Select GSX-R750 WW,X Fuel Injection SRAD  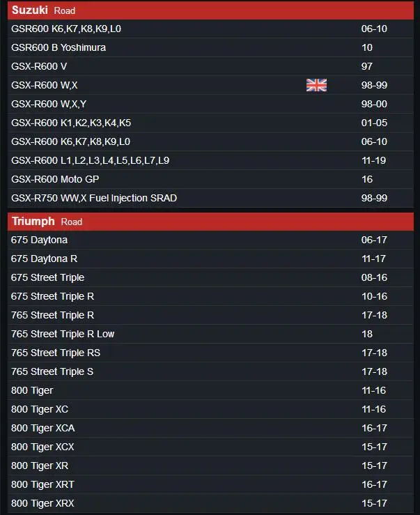(94, 198)
